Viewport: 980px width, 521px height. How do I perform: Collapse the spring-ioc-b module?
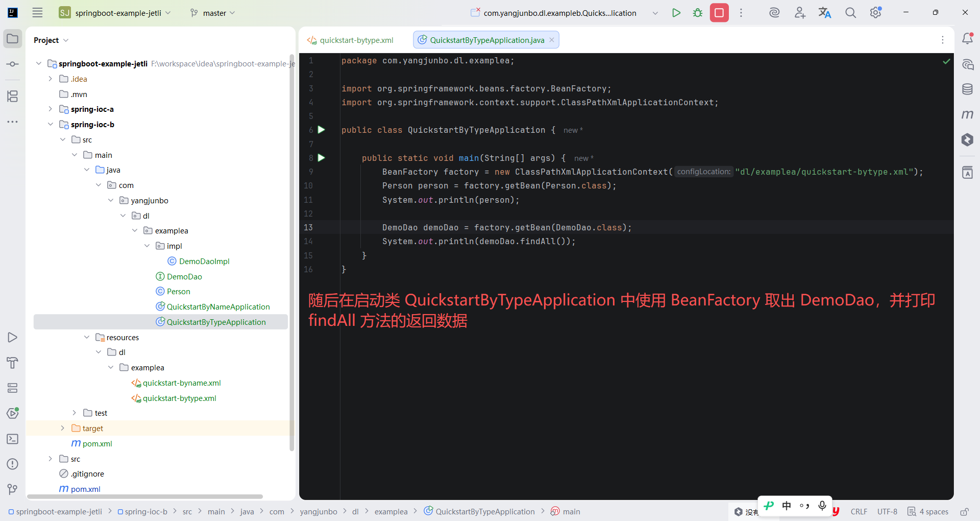click(50, 124)
